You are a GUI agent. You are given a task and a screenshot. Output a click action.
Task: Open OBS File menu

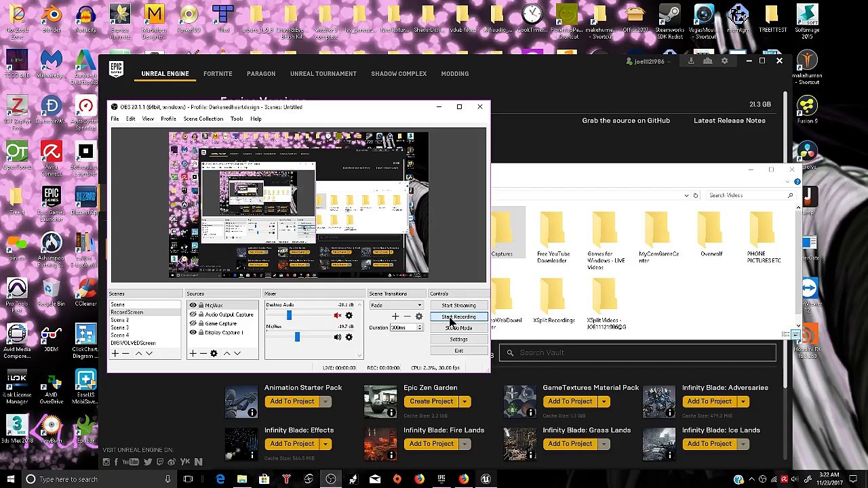pos(115,119)
